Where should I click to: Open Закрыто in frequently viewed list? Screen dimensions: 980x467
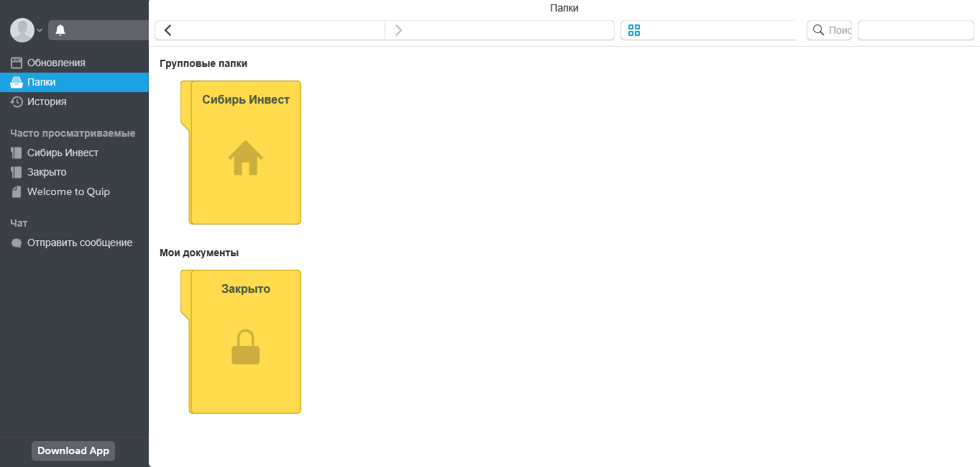pyautogui.click(x=74, y=172)
